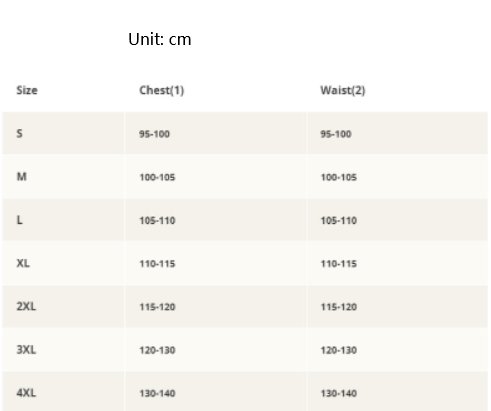Click chest value 95-100 for S
This screenshot has height=411, width=491.
click(x=154, y=134)
